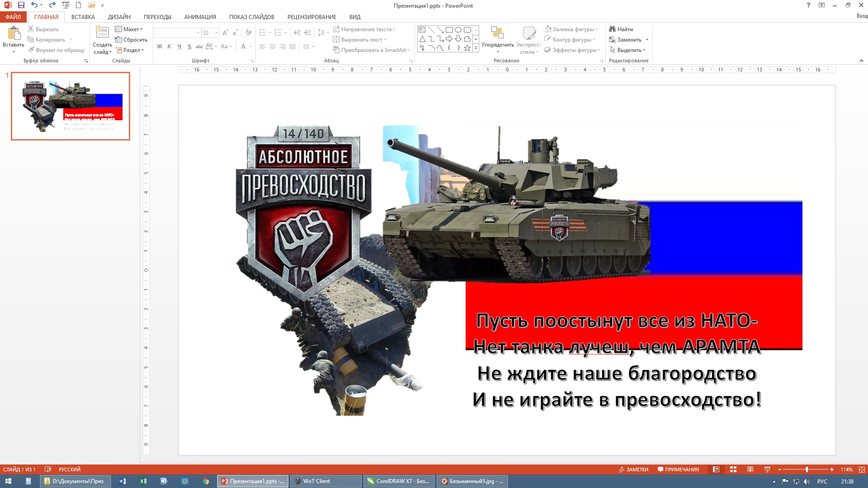Click the Найти find button
The image size is (868, 488).
click(621, 29)
